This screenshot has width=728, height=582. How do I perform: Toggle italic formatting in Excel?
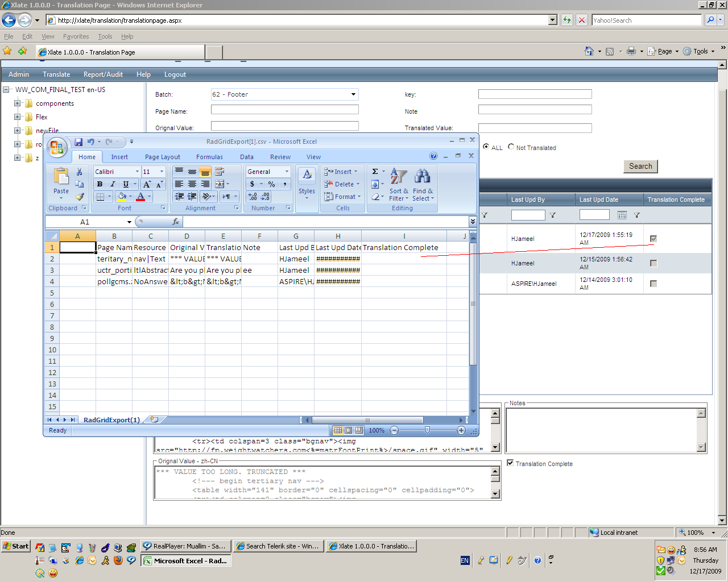(113, 184)
